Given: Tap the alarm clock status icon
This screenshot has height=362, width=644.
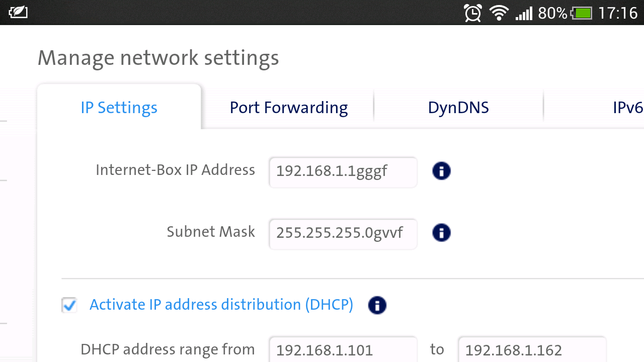Looking at the screenshot, I should (x=473, y=13).
